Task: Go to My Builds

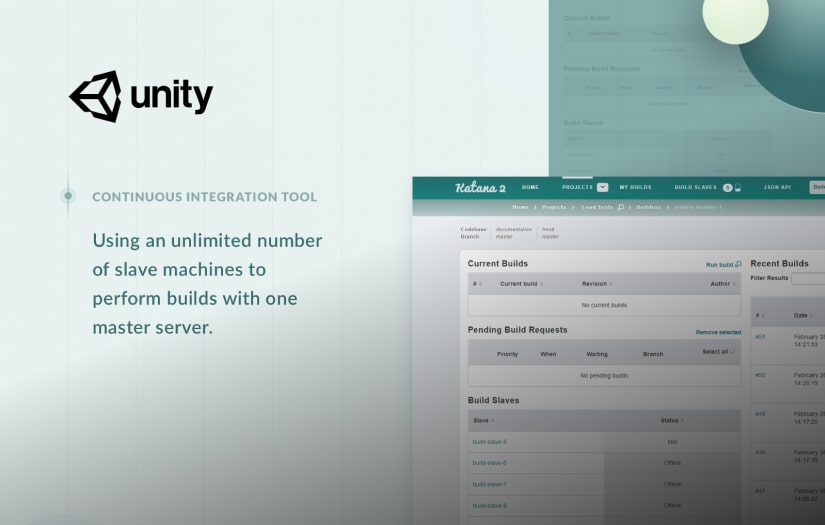Action: tap(635, 187)
